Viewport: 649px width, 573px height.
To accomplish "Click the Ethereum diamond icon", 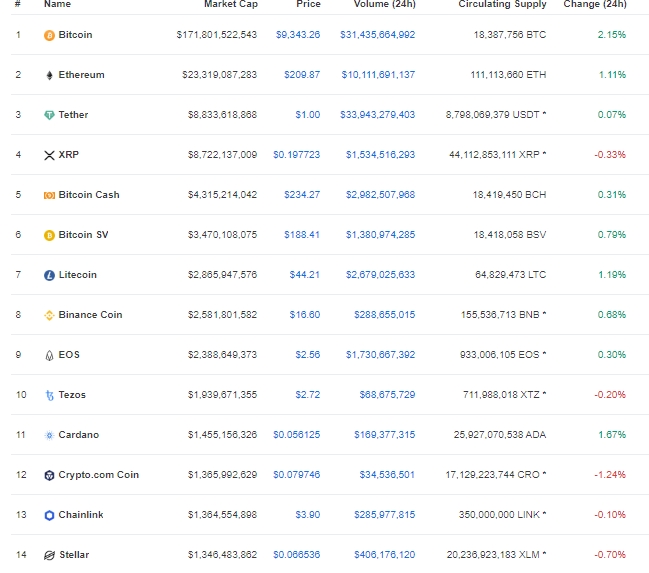I will pyautogui.click(x=49, y=75).
